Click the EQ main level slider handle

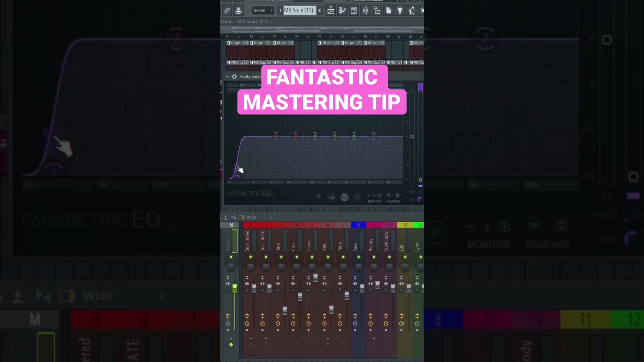pos(412,136)
